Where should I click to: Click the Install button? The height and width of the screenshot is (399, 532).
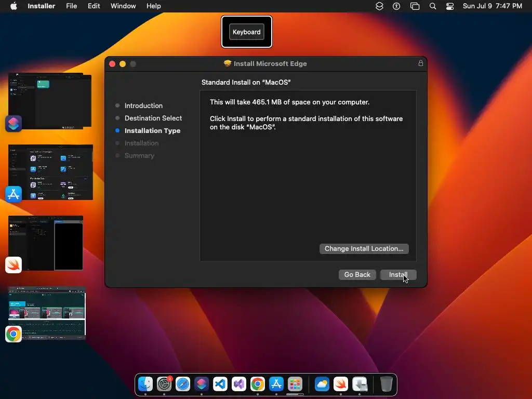click(x=398, y=274)
